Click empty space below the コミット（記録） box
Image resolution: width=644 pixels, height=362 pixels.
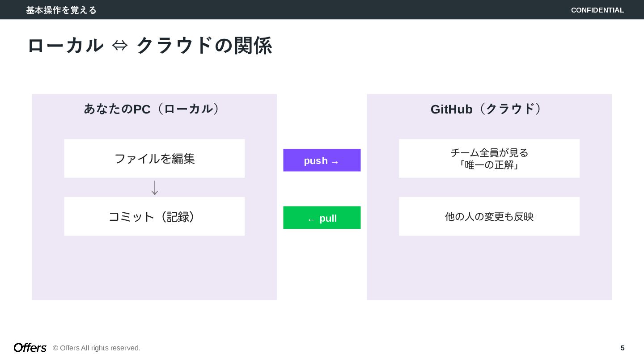click(x=154, y=268)
